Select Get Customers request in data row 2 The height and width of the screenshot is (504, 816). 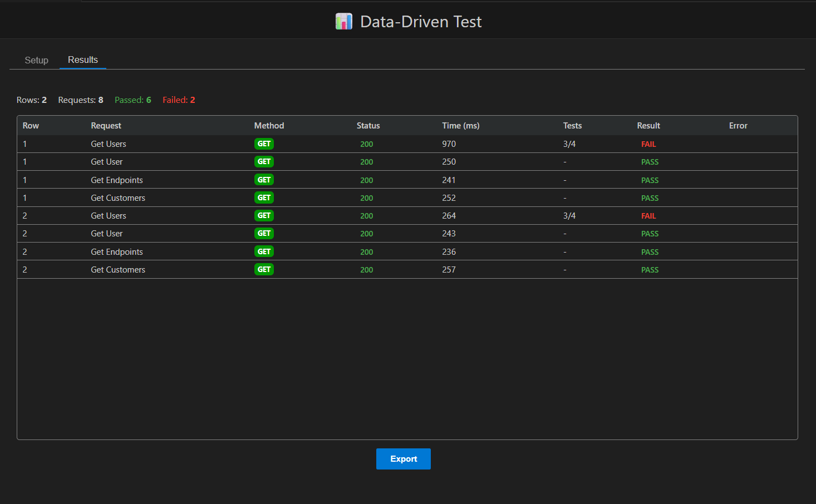[x=118, y=270]
